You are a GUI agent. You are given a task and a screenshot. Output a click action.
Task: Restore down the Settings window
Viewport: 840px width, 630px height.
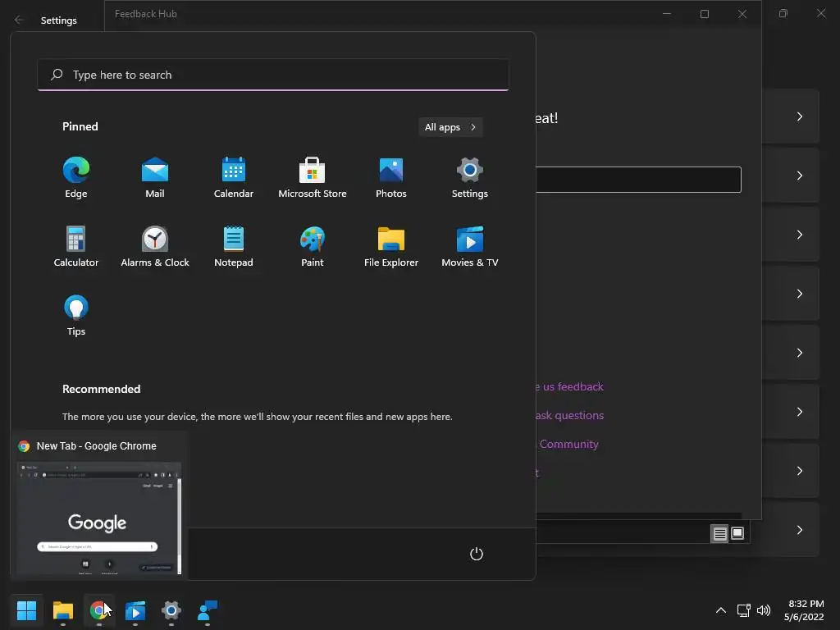tap(783, 13)
